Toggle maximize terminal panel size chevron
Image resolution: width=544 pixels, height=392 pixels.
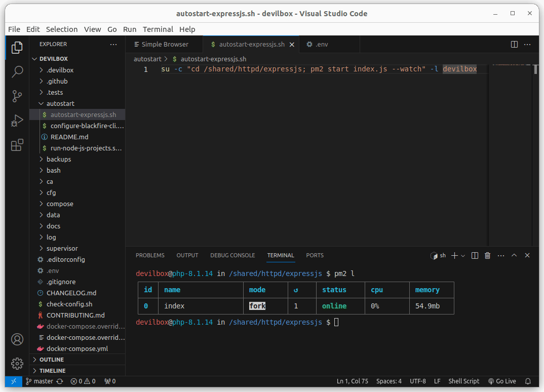pos(514,256)
